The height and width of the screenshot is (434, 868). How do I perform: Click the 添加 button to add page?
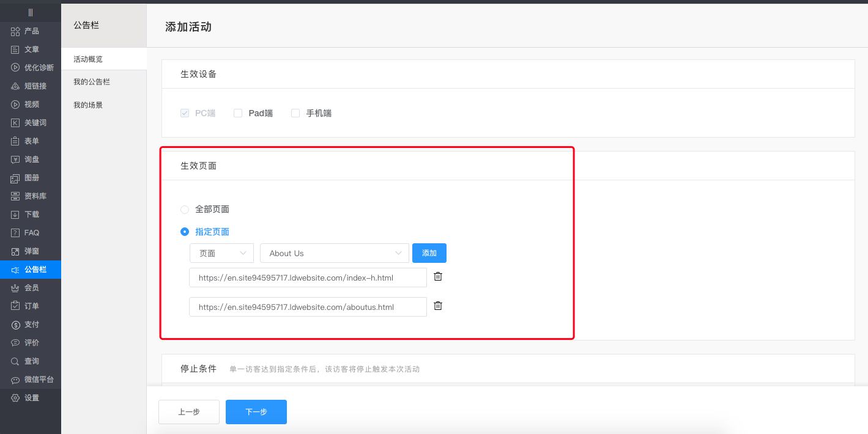click(429, 252)
